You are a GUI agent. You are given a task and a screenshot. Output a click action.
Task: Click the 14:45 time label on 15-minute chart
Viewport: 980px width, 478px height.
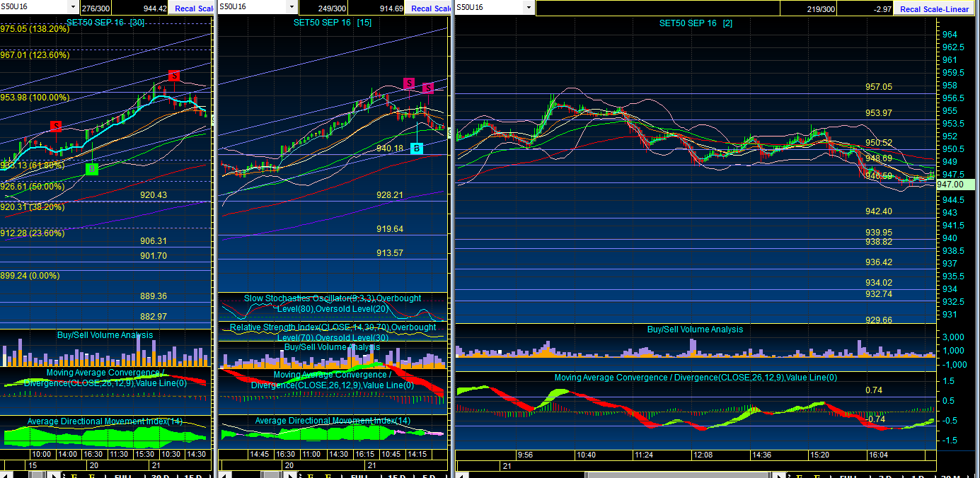260,454
